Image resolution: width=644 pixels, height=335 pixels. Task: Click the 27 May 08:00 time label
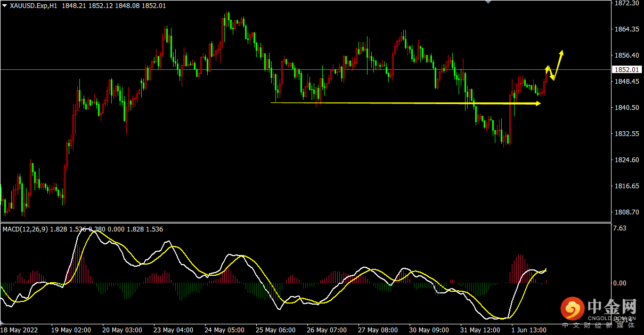[378, 330]
